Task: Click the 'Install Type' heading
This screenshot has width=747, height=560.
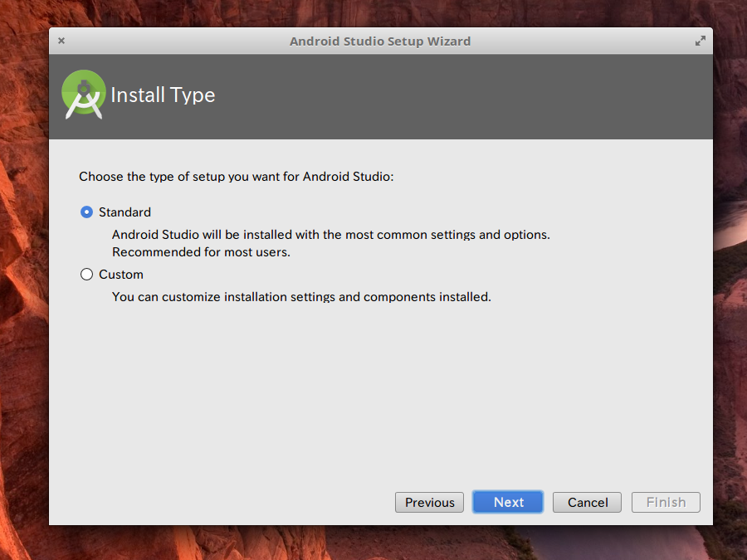Action: pyautogui.click(x=163, y=95)
